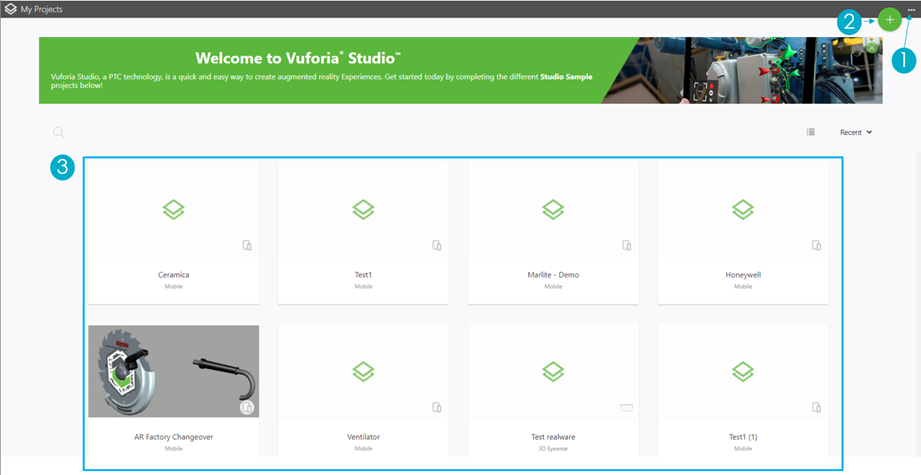The width and height of the screenshot is (921, 475).
Task: Select the Ventilator project name
Action: [363, 437]
